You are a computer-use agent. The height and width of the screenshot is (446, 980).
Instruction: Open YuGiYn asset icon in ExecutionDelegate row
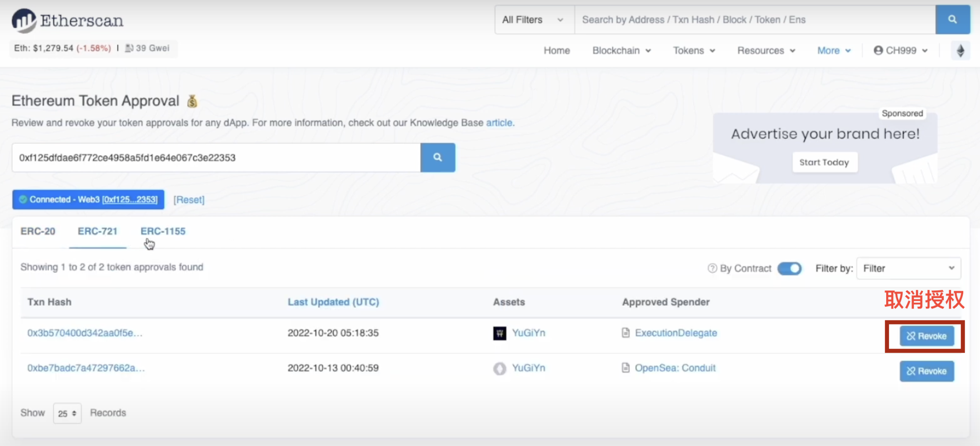point(500,333)
